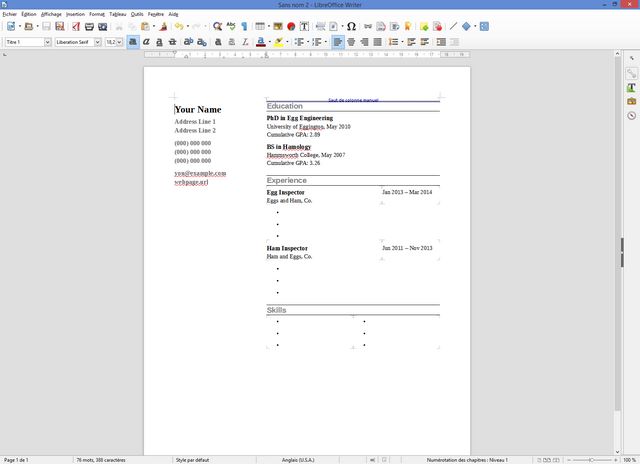Image resolution: width=640 pixels, height=464 pixels.
Task: Insert a special character with Omega icon
Action: (x=351, y=26)
